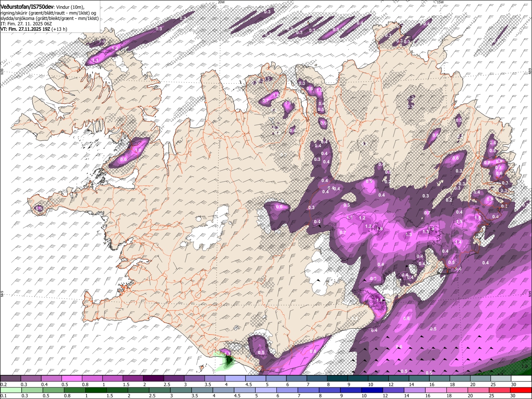Image resolution: width=532 pixels, height=399 pixels.
Task: Pick lower legend green swatch starting at 0.5
Action: (x=53, y=390)
